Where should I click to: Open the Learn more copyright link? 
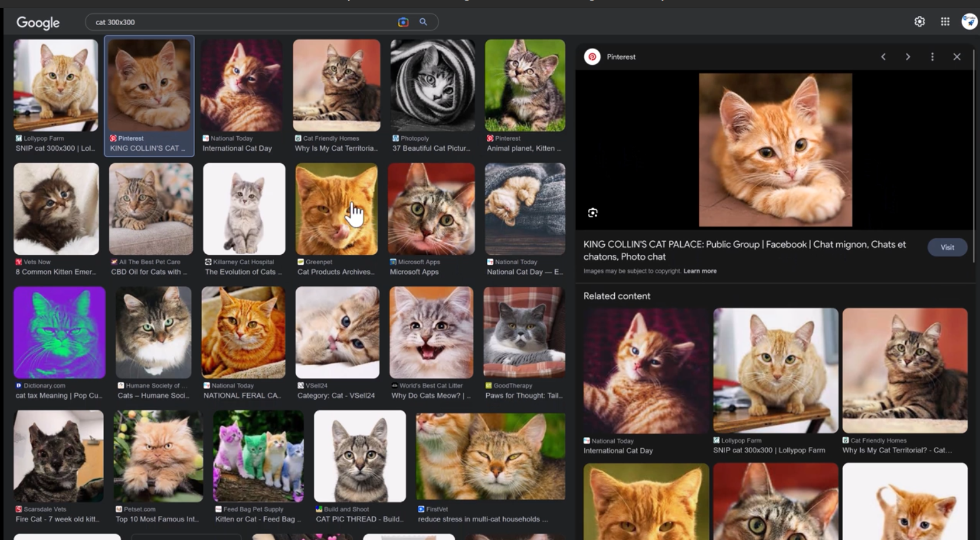[x=699, y=271]
